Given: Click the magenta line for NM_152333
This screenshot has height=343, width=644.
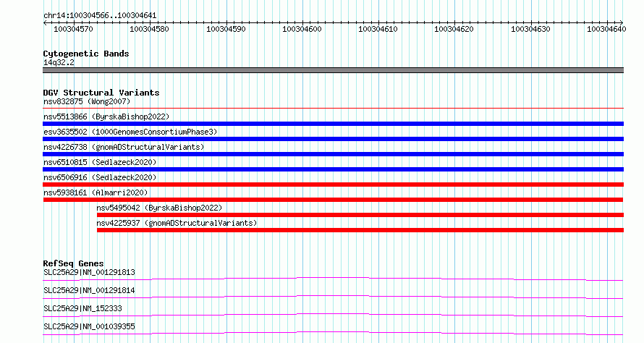Looking at the screenshot, I should point(333,316).
